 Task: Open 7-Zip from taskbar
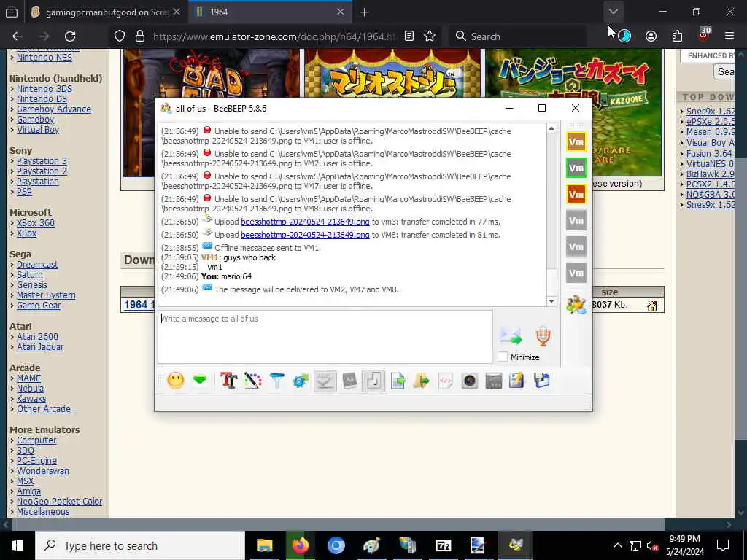(x=443, y=545)
